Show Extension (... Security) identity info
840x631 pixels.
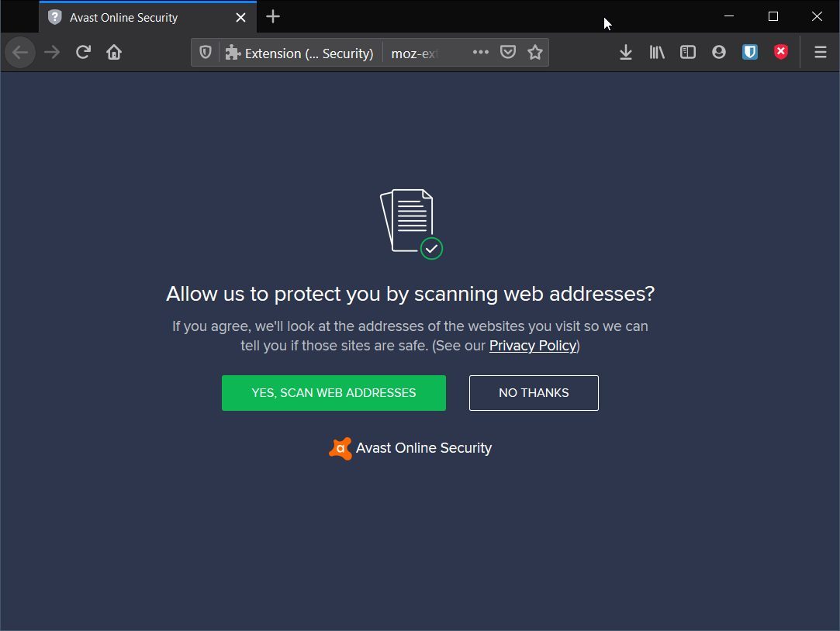[x=299, y=53]
